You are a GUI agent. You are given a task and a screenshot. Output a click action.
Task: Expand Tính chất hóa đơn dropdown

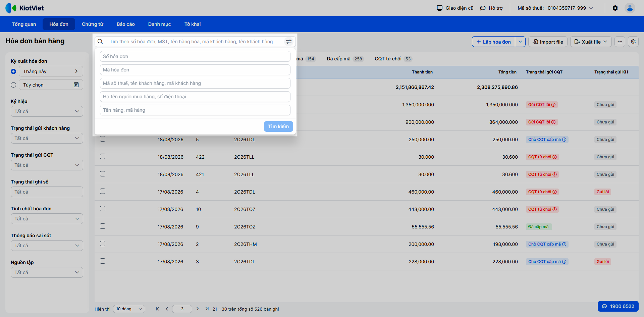(47, 219)
